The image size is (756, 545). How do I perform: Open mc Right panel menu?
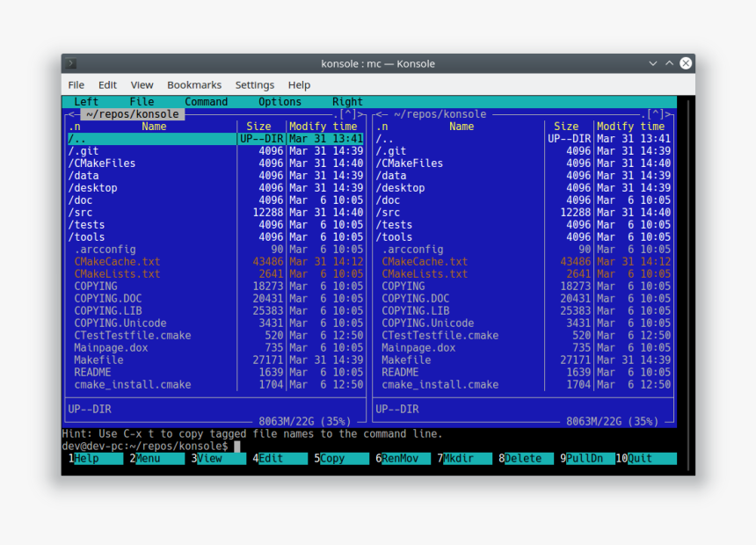[x=347, y=102]
